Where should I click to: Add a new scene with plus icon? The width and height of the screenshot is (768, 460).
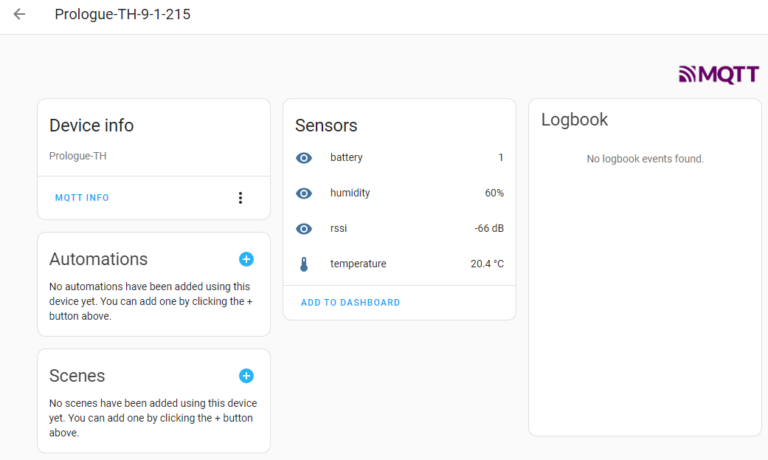tap(246, 376)
